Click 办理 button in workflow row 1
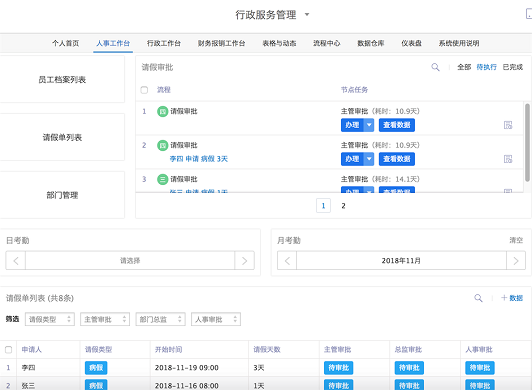Image resolution: width=532 pixels, height=390 pixels. point(352,125)
